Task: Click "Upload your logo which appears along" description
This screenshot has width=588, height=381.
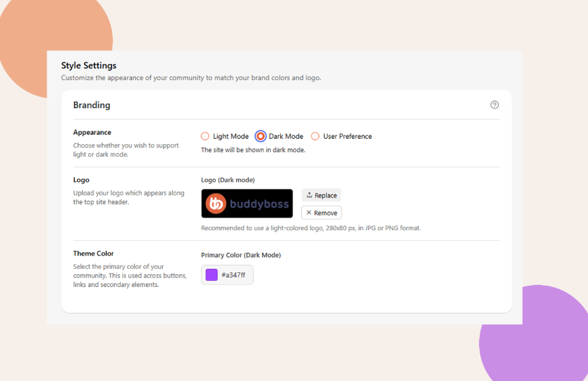Action: coord(129,198)
